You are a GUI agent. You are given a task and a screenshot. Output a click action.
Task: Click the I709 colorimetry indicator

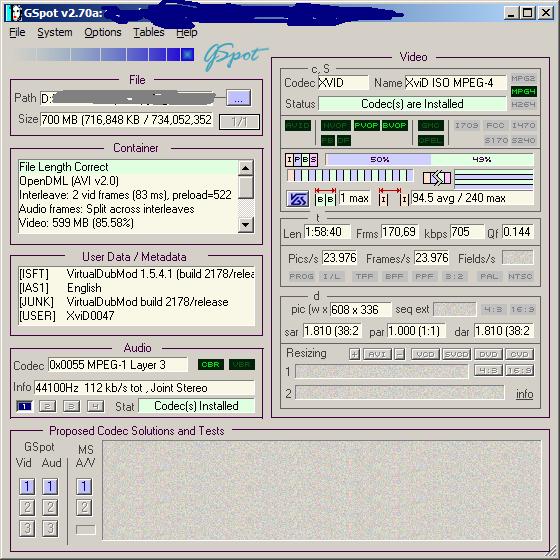click(466, 125)
